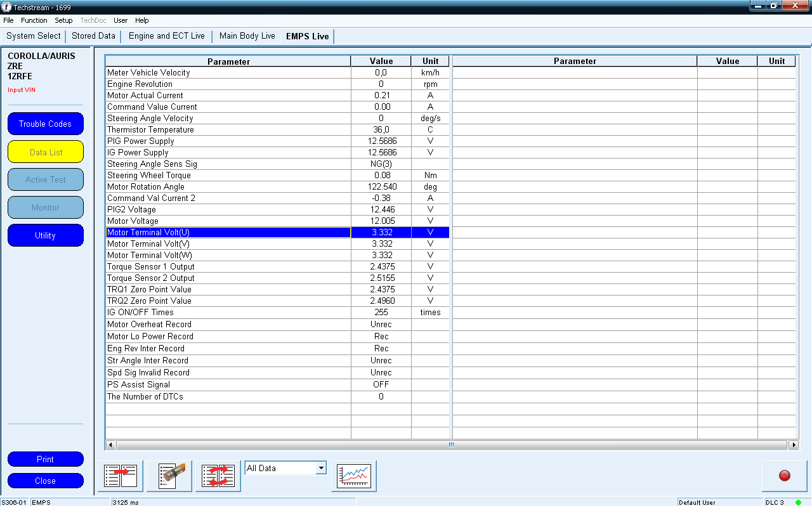
Task: Switch to the Engine and ECT Live tab
Action: point(167,36)
